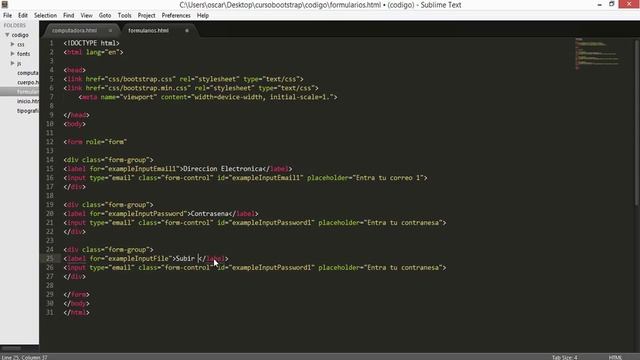The width and height of the screenshot is (640, 360).
Task: Click 'exampleInputFile' attribute on line 25
Action: [138, 258]
